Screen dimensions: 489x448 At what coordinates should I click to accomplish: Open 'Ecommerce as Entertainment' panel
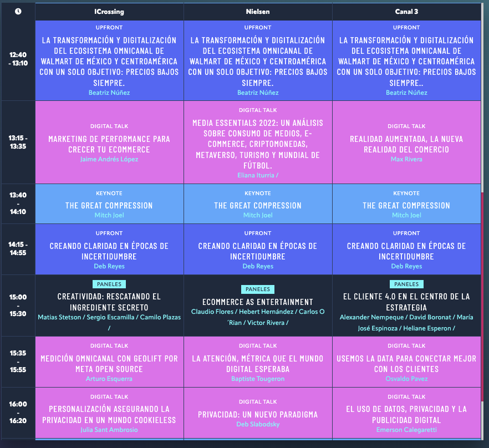pyautogui.click(x=258, y=302)
